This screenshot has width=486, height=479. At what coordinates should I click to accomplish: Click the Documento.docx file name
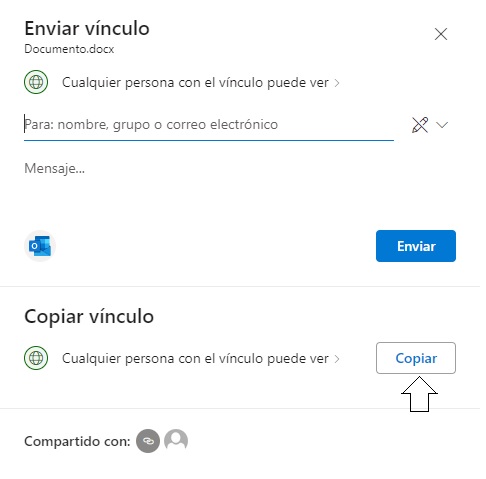point(69,49)
